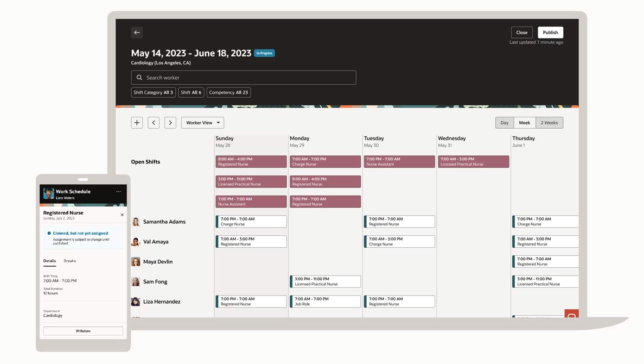Go to next week with right chevron

point(170,123)
